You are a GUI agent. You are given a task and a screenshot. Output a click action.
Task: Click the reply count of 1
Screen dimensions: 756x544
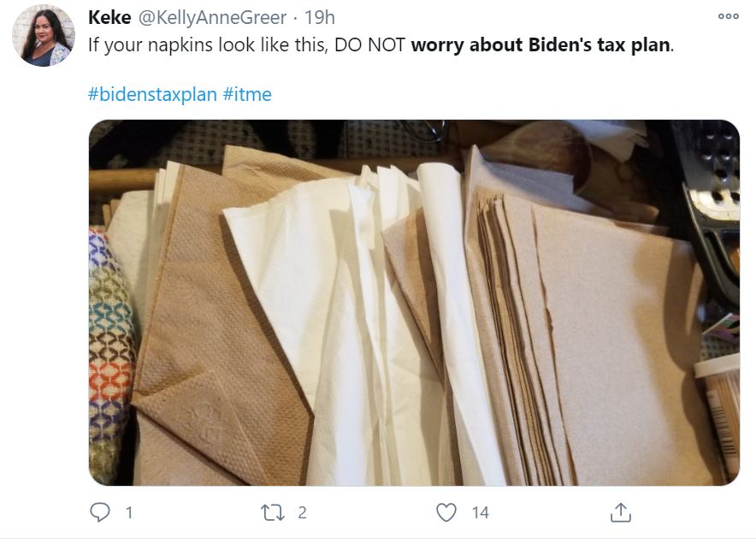(129, 512)
